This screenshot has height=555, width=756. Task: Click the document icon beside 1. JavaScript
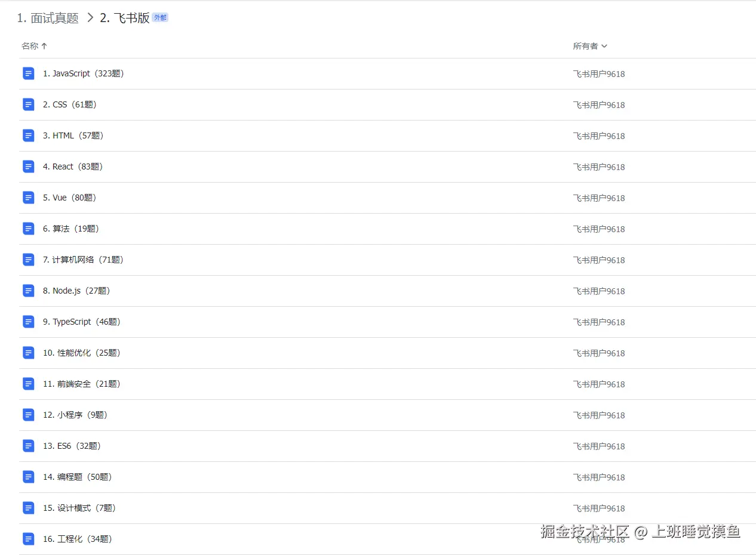coord(29,73)
